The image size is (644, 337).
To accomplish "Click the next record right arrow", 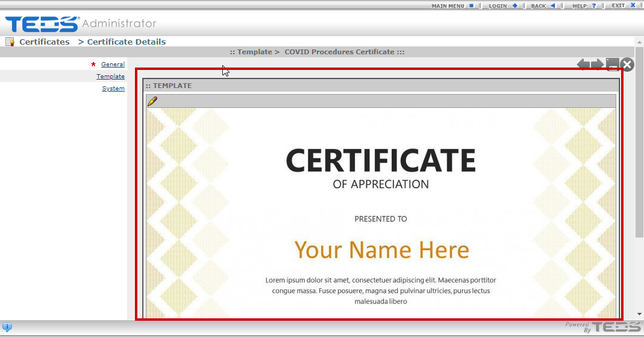I will click(x=598, y=65).
